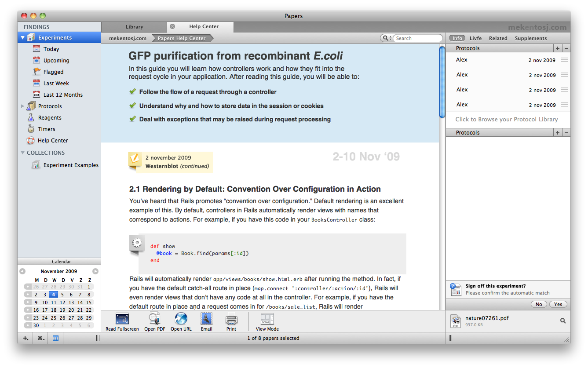
Task: Collapse the COLLECTIONS section
Action: (22, 153)
